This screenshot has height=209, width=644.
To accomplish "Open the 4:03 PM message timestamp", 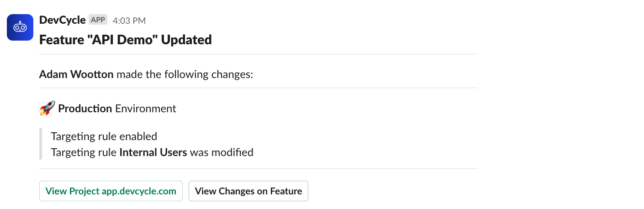I will (x=129, y=21).
